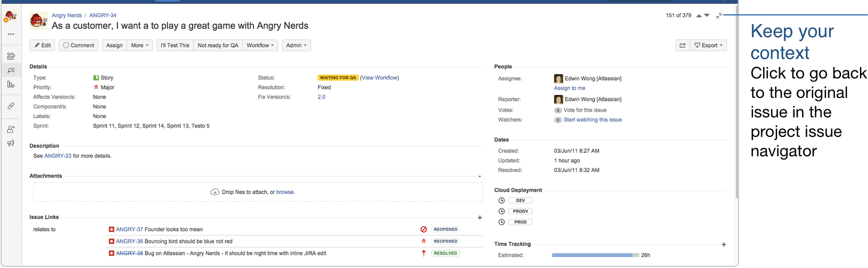Vote for this issue
The image size is (868, 268).
(584, 110)
